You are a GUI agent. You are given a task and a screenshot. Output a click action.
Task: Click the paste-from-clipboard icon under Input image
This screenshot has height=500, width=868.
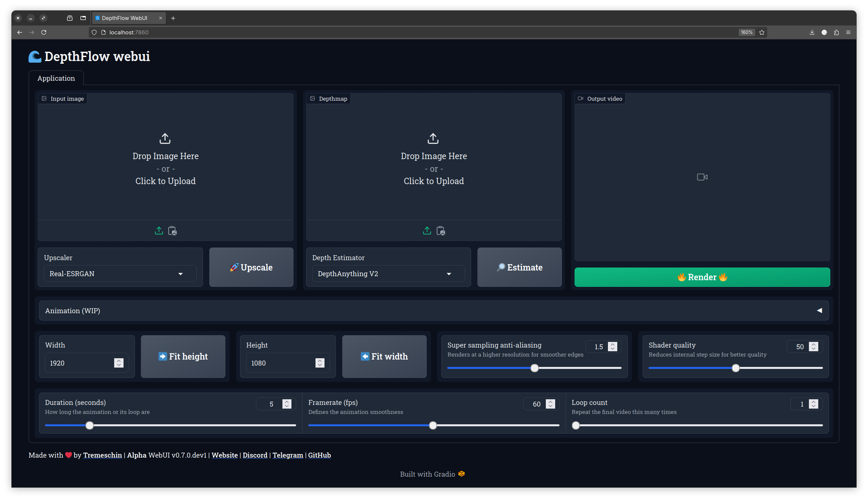(172, 230)
